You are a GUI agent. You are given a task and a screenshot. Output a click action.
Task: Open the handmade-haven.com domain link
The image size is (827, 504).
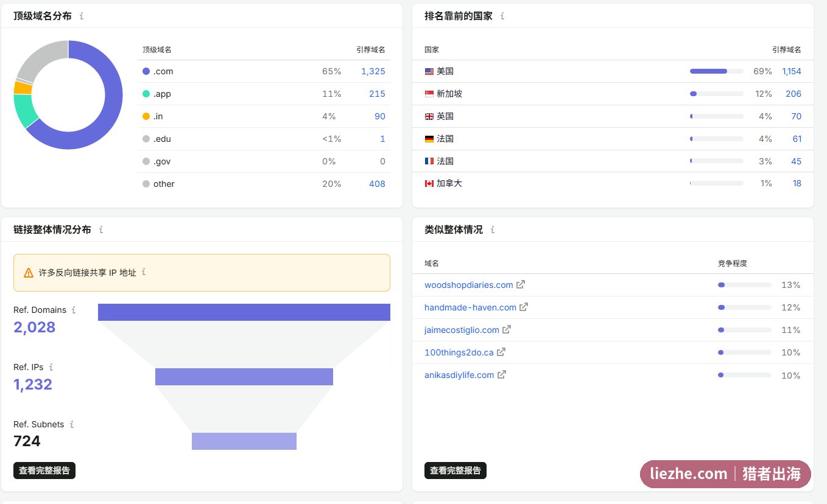[x=470, y=307]
